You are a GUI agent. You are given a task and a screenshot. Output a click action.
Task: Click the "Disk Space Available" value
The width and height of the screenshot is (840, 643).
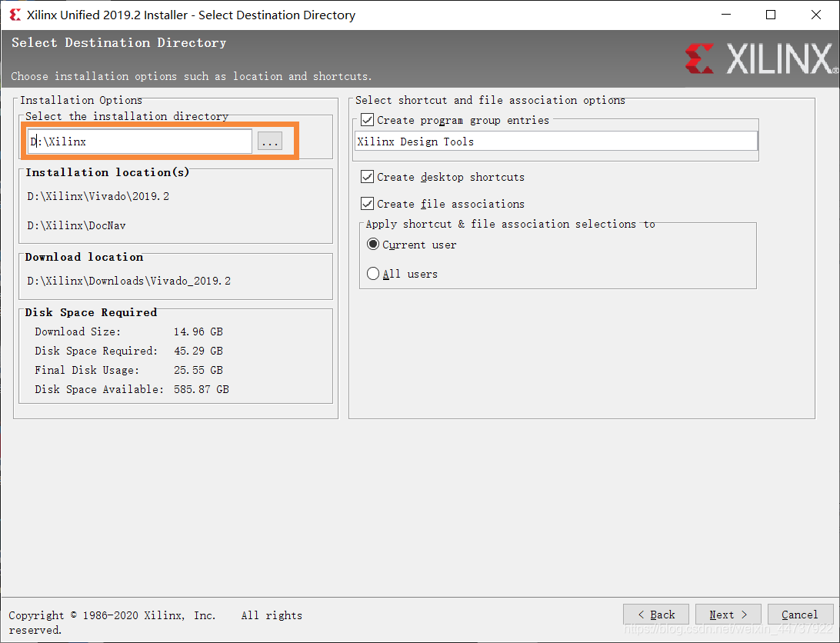202,389
